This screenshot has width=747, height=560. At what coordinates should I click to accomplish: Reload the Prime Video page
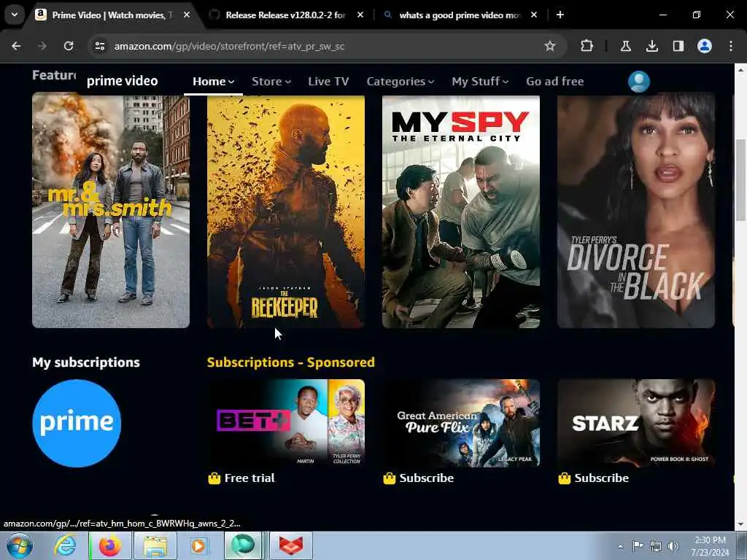69,46
